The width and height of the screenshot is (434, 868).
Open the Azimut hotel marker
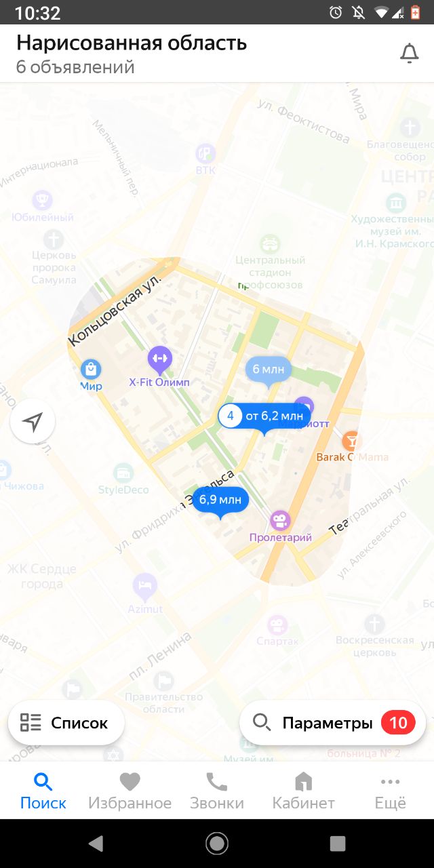coord(145,585)
